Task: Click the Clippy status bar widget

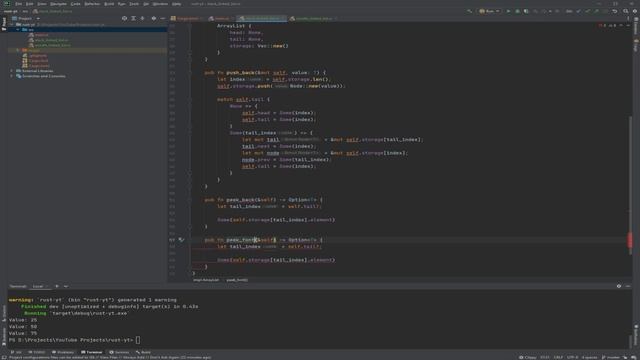Action: [528, 358]
